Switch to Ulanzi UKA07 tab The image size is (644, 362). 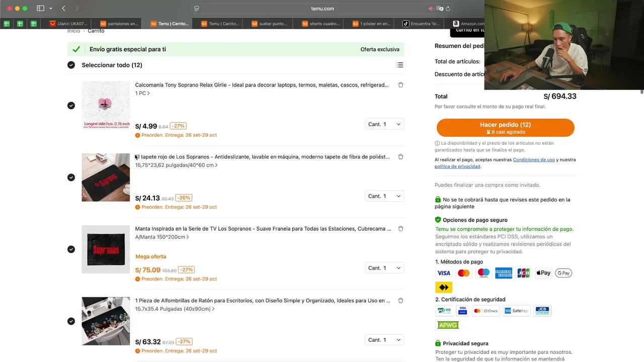point(69,24)
